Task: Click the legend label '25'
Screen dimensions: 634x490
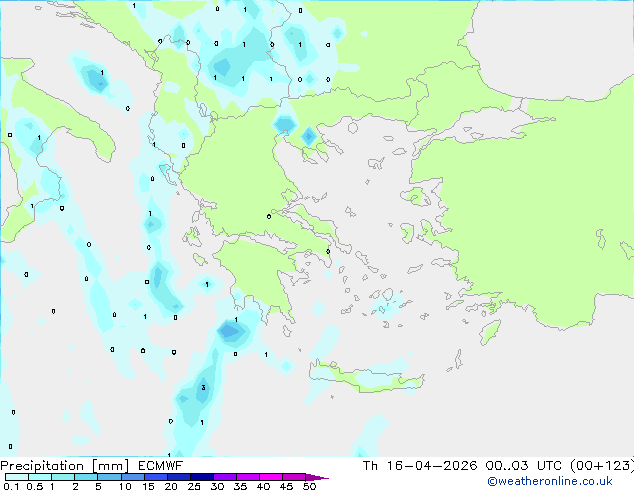Action: 194,486
